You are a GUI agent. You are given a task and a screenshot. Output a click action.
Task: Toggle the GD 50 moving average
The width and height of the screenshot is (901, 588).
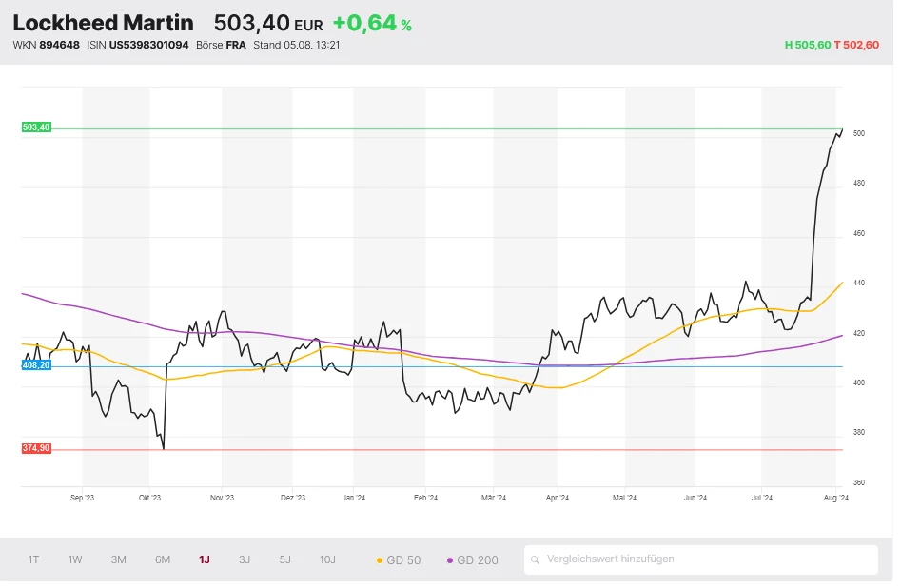tap(399, 559)
